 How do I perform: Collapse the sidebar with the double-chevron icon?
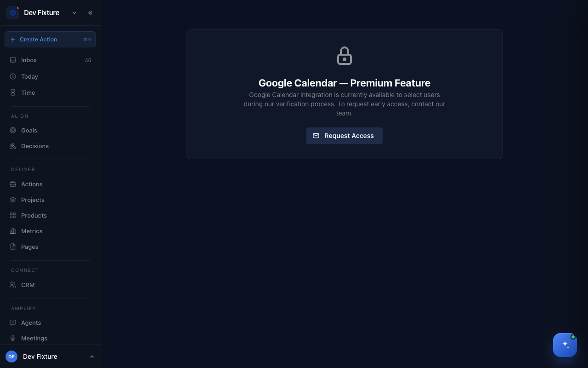coord(90,13)
